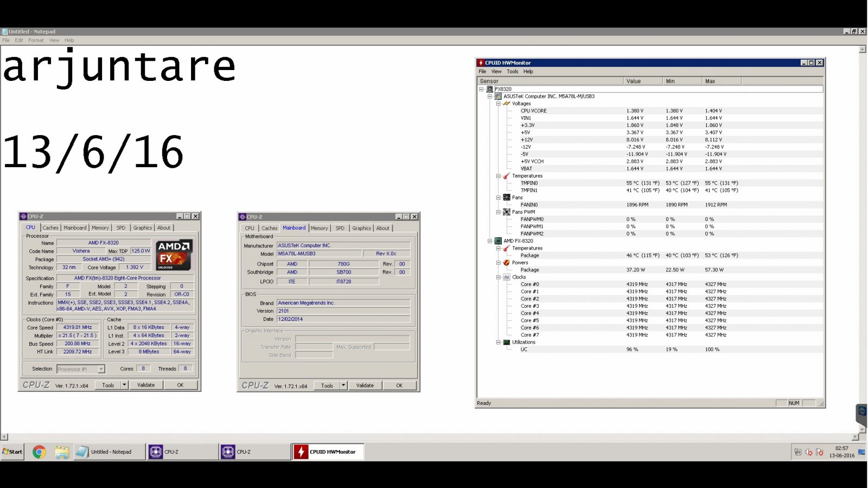Open Notepad View menu
This screenshot has height=488, width=868.
54,40
